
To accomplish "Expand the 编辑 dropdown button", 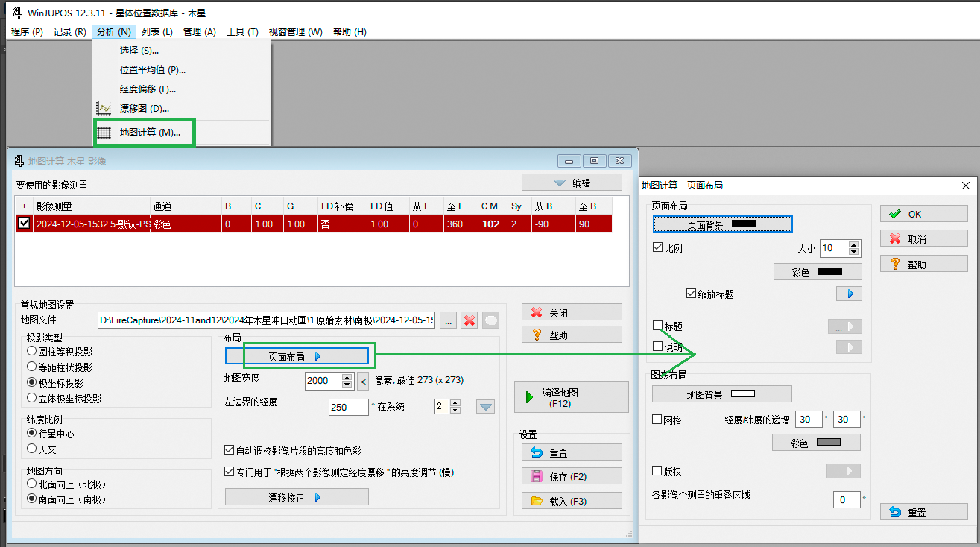I will click(572, 183).
